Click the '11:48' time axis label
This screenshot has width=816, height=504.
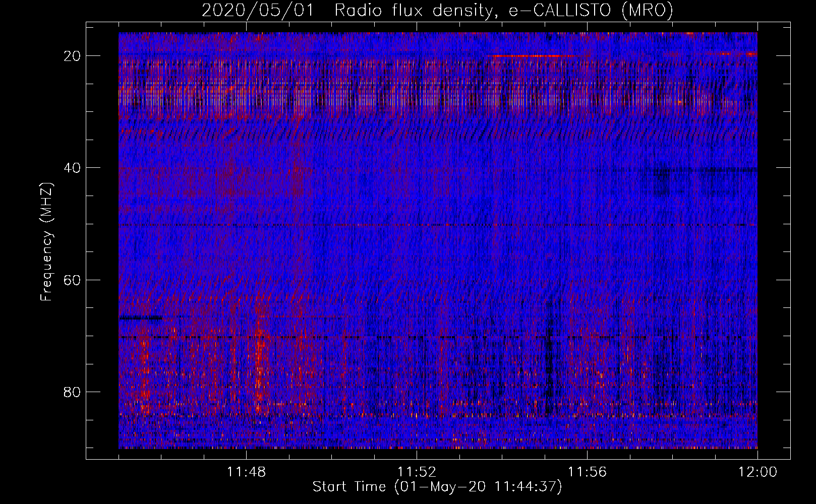[x=246, y=472]
